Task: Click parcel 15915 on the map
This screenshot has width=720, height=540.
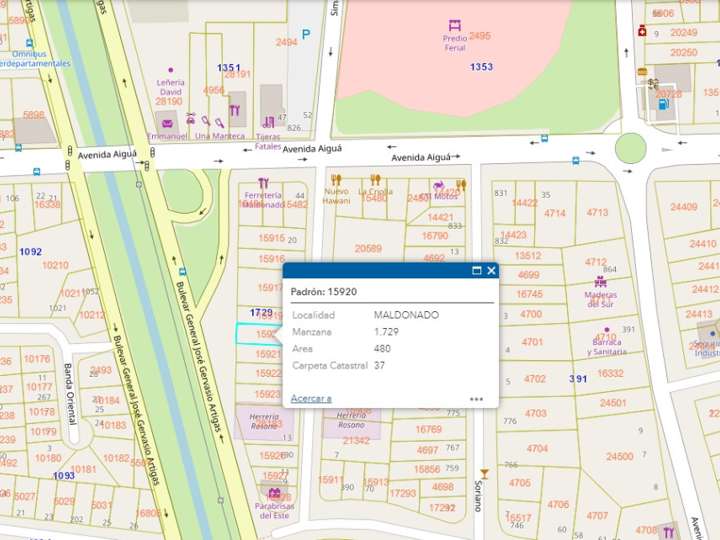Action: (271, 238)
